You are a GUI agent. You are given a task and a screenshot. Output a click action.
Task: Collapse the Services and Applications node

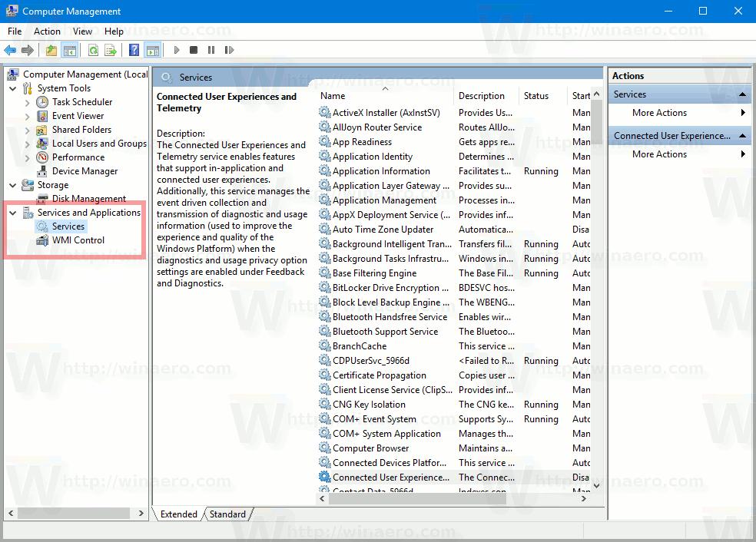pos(11,213)
